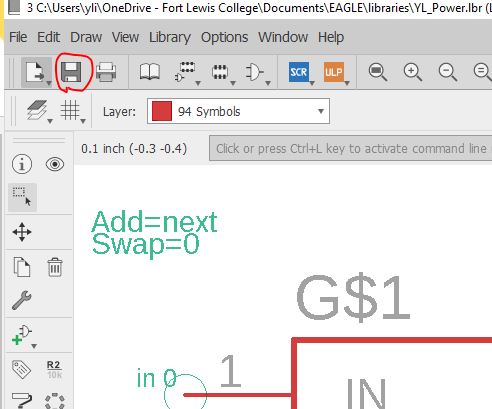Select the Info tool icon
The width and height of the screenshot is (492, 409).
point(22,164)
